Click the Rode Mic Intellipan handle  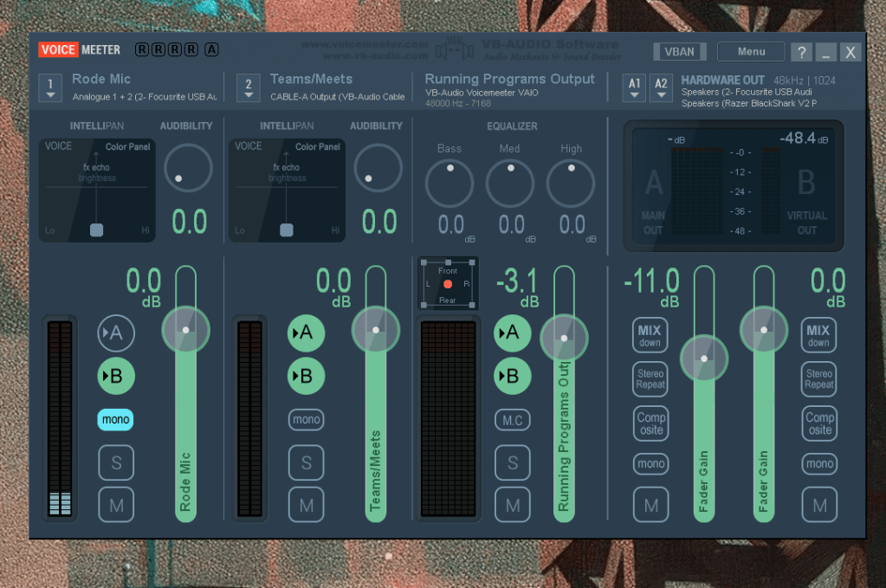coord(97,229)
